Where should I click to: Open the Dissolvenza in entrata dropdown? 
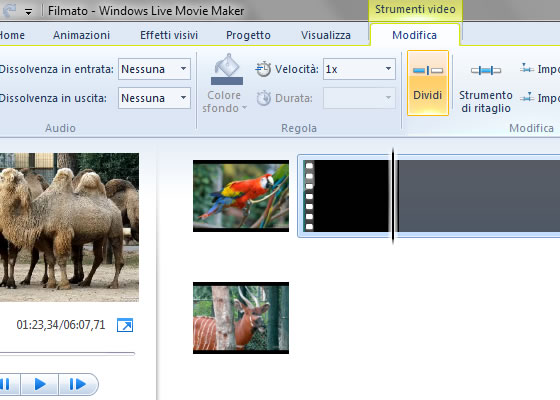click(x=154, y=69)
